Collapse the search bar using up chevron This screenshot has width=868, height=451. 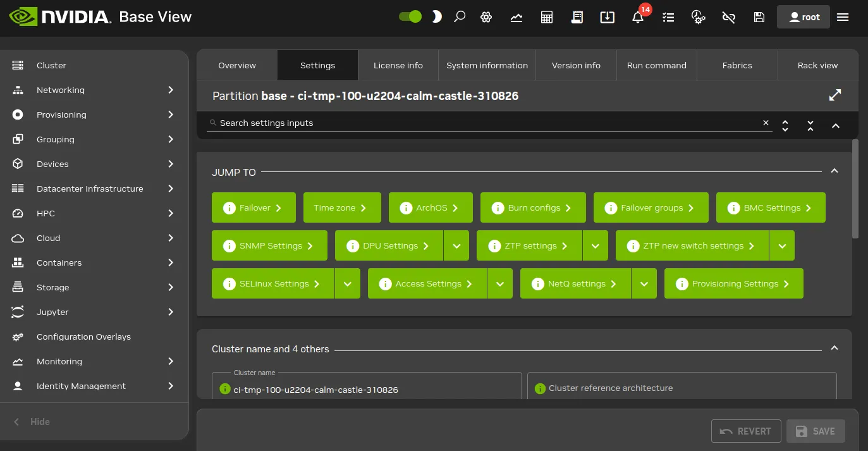[x=836, y=125]
